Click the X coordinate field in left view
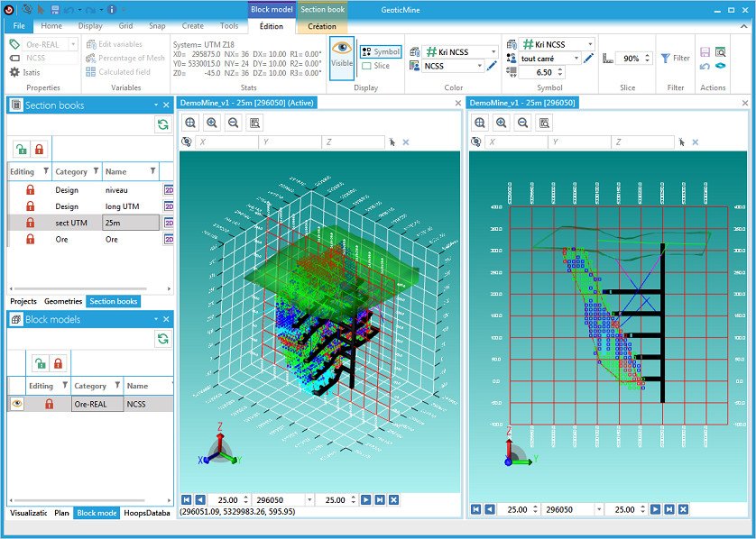 [x=226, y=142]
